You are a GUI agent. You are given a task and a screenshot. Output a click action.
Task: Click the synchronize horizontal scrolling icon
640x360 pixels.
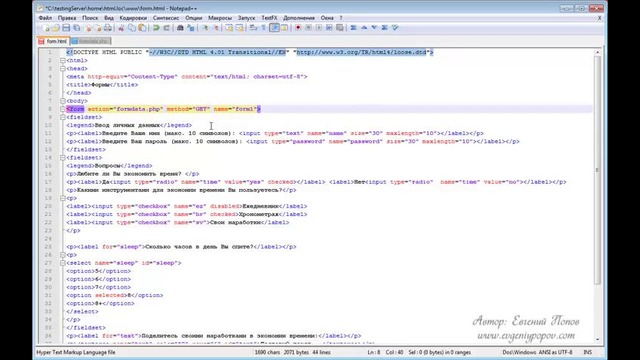[239, 28]
